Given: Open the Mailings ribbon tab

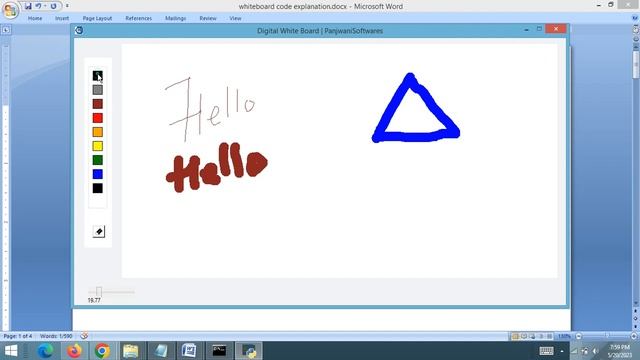Looking at the screenshot, I should click(176, 18).
